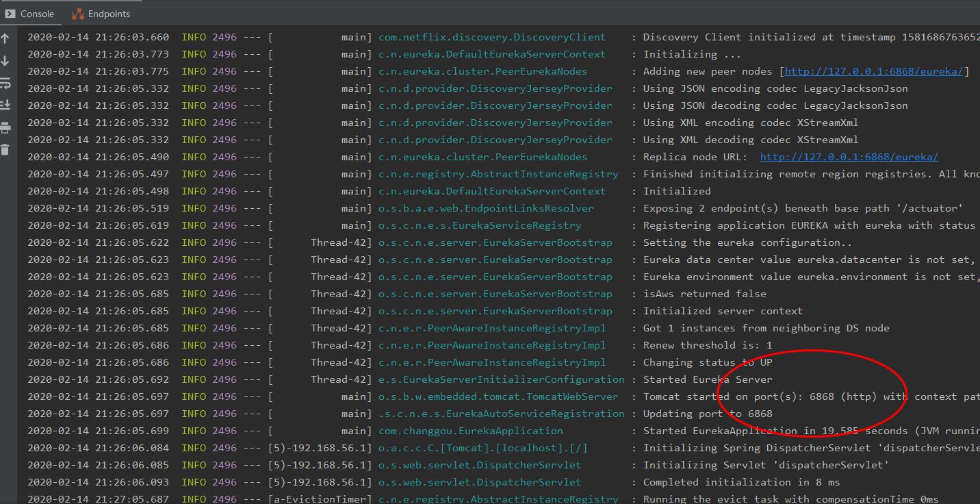Click class name o.s.b.a.e.web.EndpointLinksResolver
The width and height of the screenshot is (980, 504).
coord(486,208)
